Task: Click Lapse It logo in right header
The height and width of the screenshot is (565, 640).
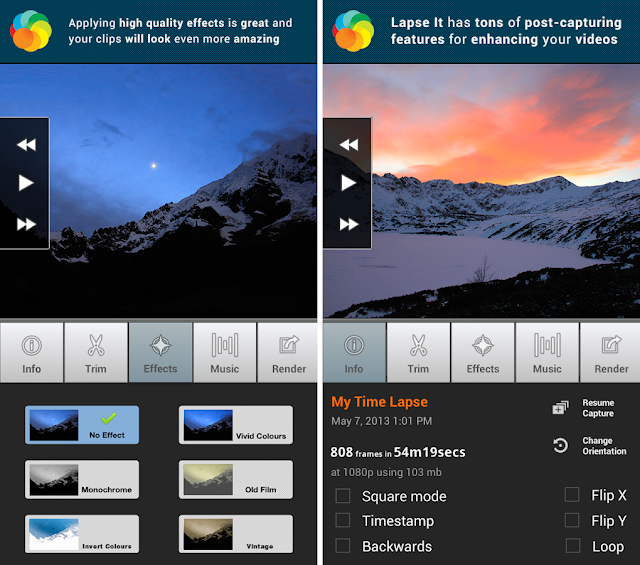Action: coord(353,31)
